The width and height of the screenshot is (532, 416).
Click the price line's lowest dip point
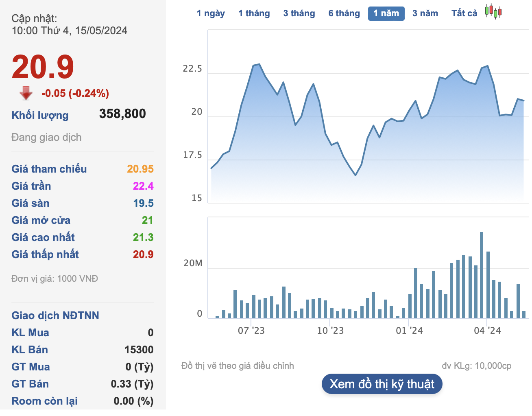[355, 175]
